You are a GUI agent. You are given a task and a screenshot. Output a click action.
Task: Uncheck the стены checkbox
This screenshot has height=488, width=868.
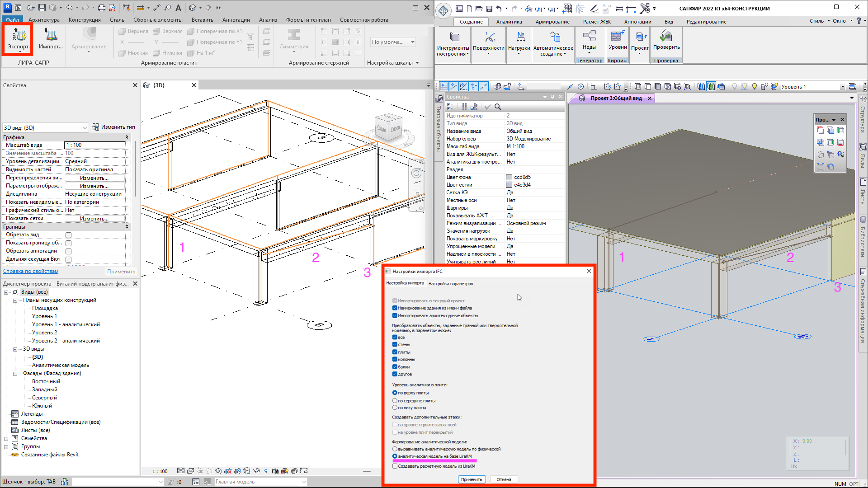coord(395,345)
